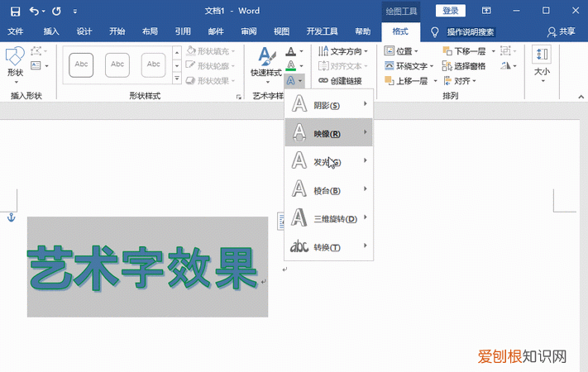This screenshot has width=588, height=372.
Task: Click the anchor icon beside the text box
Action: [12, 217]
